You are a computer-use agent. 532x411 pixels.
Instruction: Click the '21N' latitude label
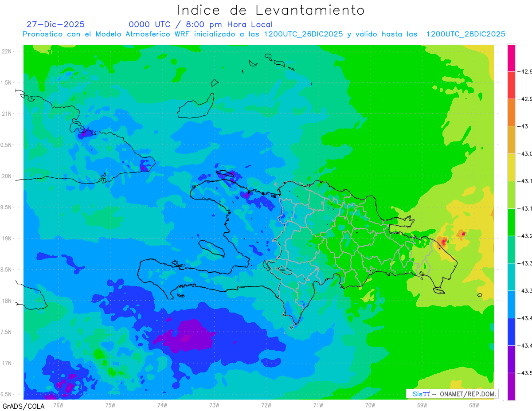coord(7,114)
